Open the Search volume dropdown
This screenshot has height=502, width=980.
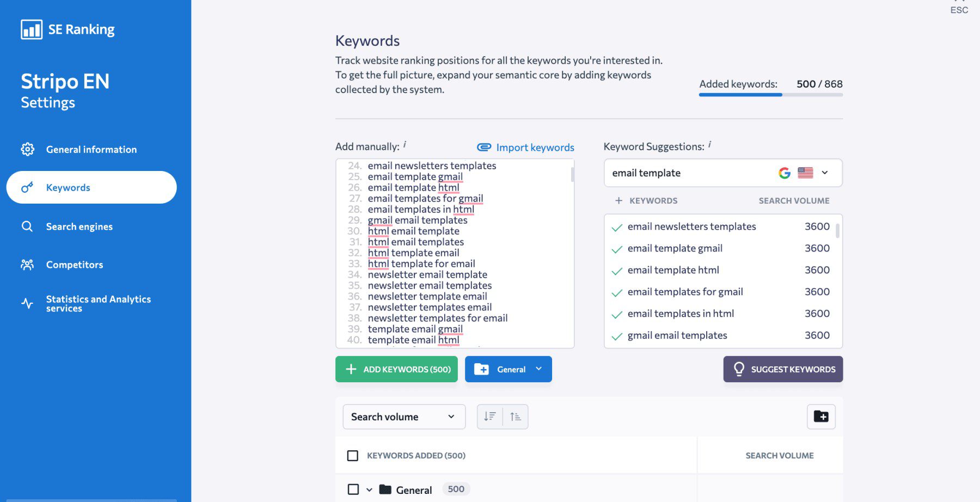coord(403,417)
